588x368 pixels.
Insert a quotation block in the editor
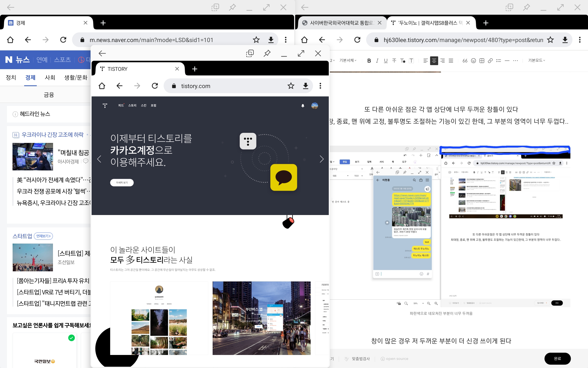point(465,61)
